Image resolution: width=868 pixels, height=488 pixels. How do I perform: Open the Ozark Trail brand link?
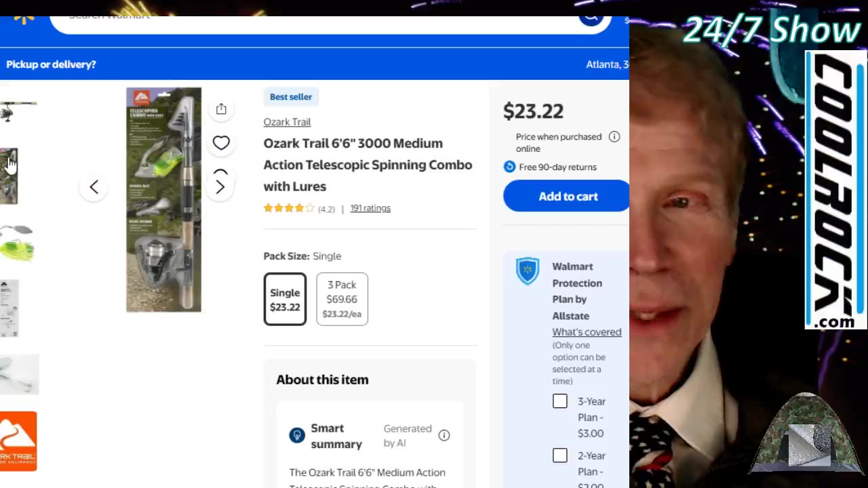pos(287,122)
